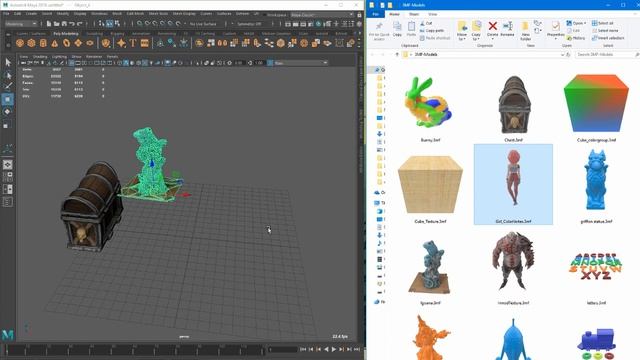Image resolution: width=640 pixels, height=360 pixels.
Task: Select the Bunny.3mf thumbnail
Action: click(x=430, y=104)
